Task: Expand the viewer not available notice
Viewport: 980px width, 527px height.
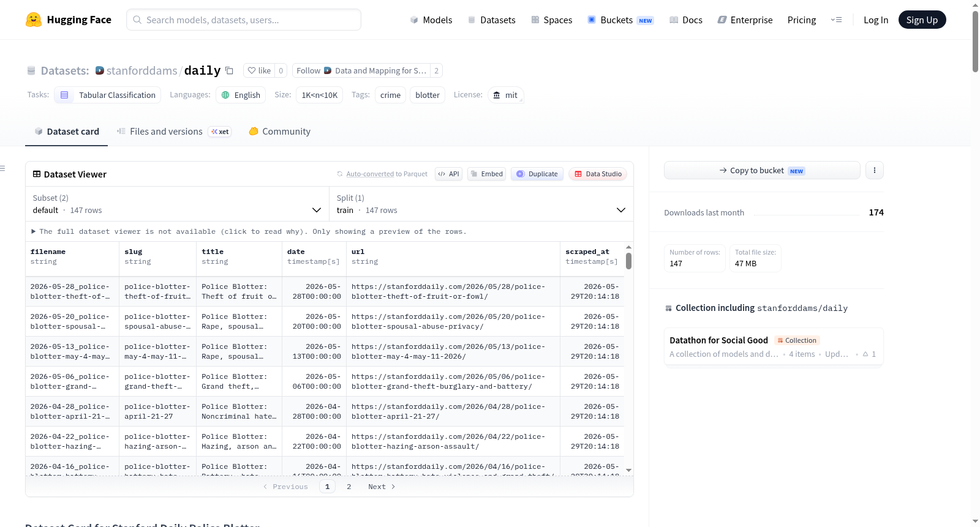Action: [x=249, y=231]
